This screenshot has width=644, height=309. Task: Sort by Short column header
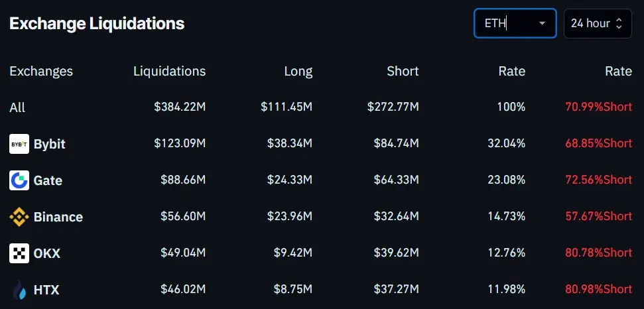[403, 71]
